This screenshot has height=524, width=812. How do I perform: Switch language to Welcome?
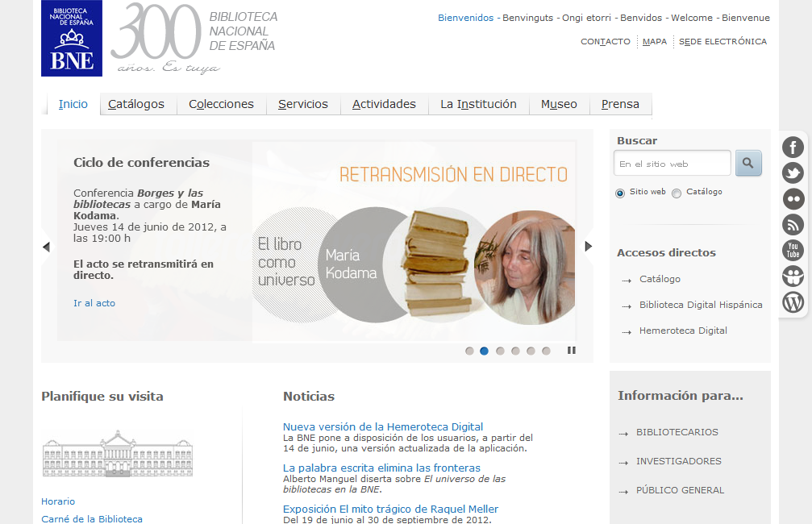coord(692,18)
